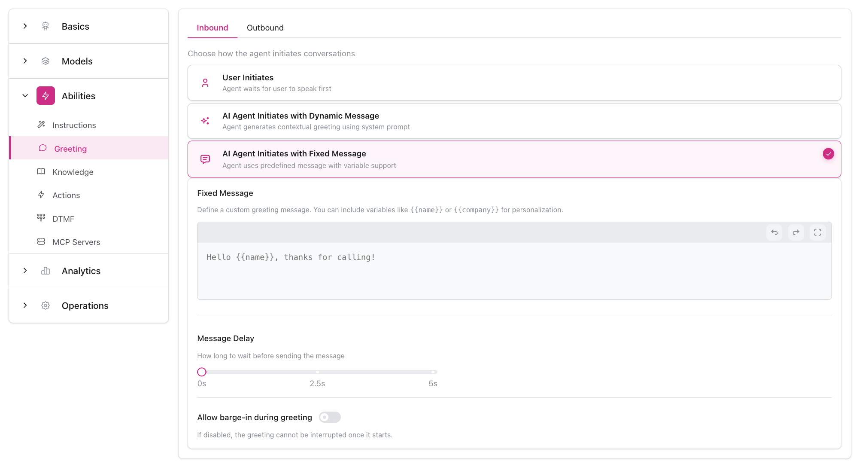Click the DTMF keypad icon
This screenshot has width=868, height=470.
click(41, 218)
